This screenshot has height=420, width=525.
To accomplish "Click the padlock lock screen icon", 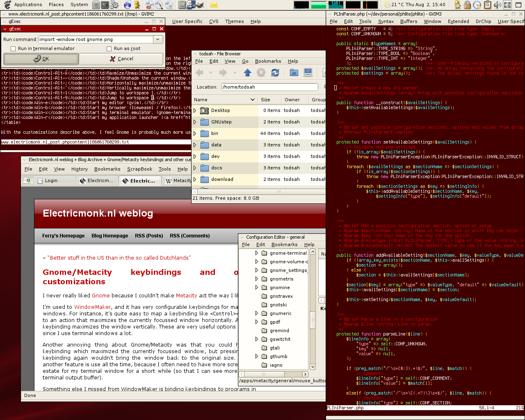I will coord(467,5).
